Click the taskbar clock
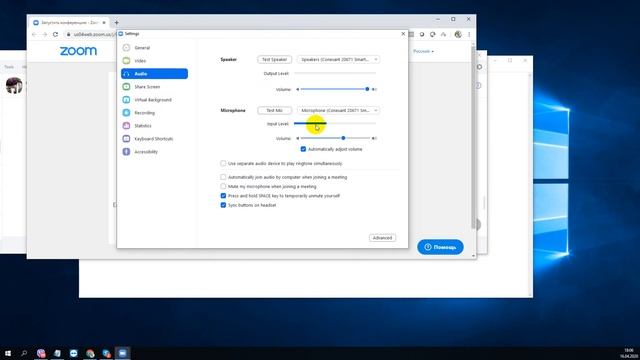The image size is (640, 360). coord(629,353)
